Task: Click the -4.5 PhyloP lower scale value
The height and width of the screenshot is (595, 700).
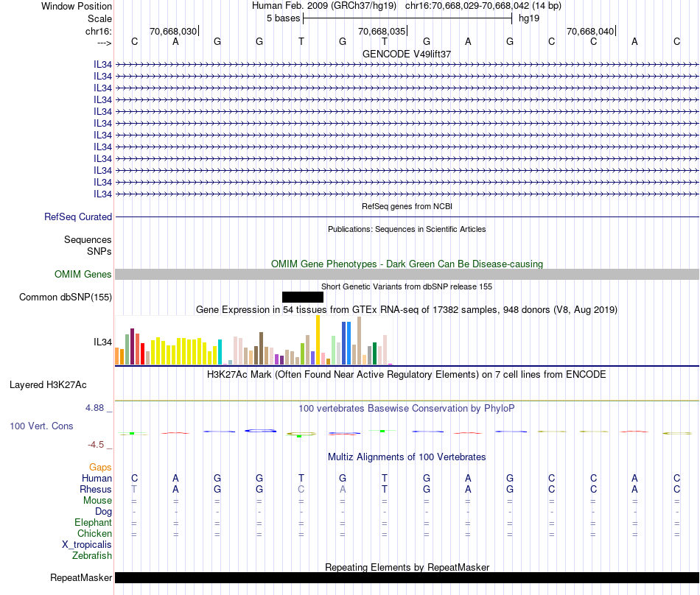Action: [96, 444]
